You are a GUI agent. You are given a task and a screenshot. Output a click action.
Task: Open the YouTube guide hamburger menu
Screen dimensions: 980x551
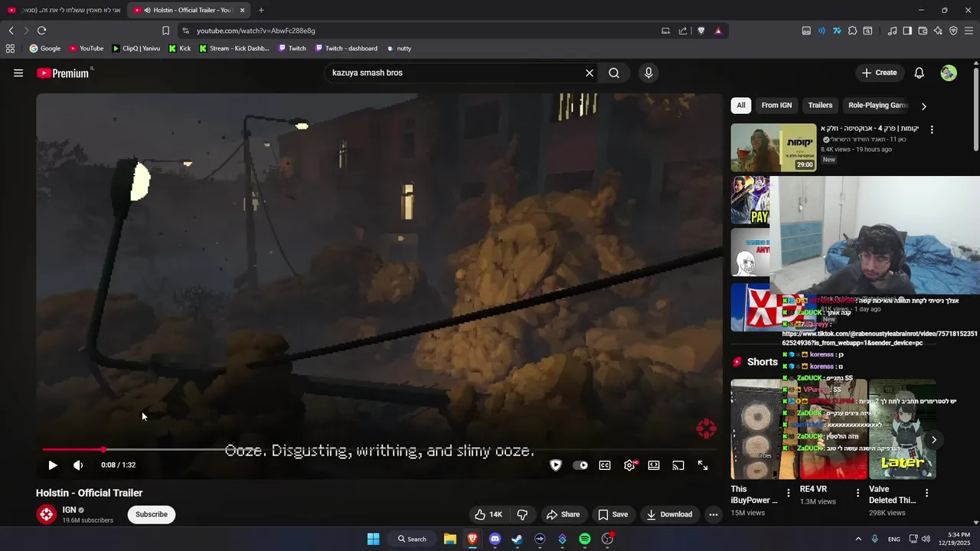pyautogui.click(x=18, y=73)
